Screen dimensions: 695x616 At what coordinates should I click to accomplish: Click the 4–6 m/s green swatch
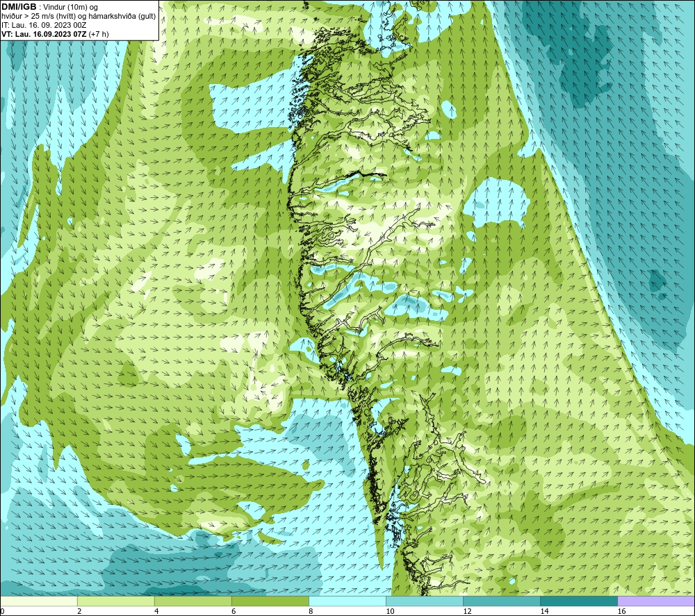click(193, 601)
